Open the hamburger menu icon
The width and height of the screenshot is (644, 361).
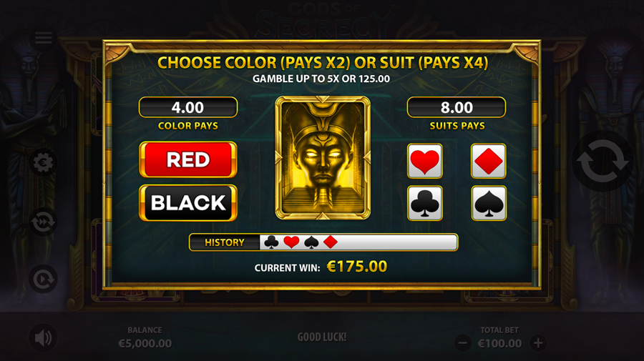43,38
